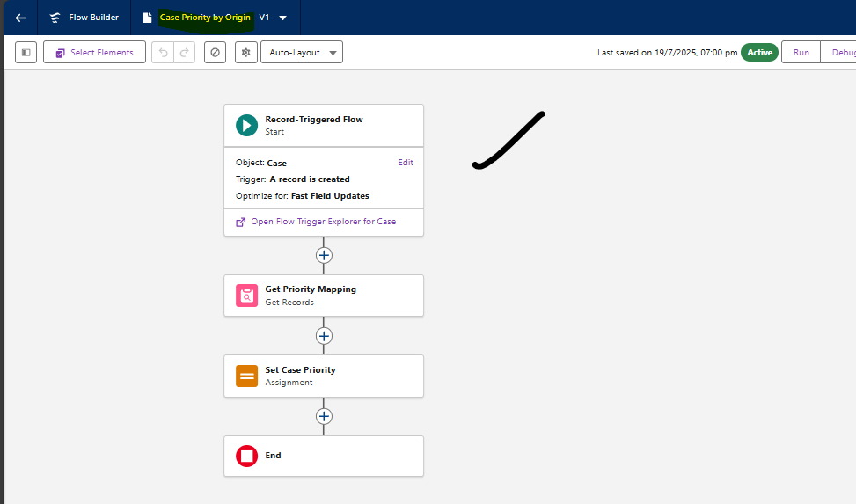
Task: Click the Record-Triggered Flow start icon
Action: coord(246,126)
